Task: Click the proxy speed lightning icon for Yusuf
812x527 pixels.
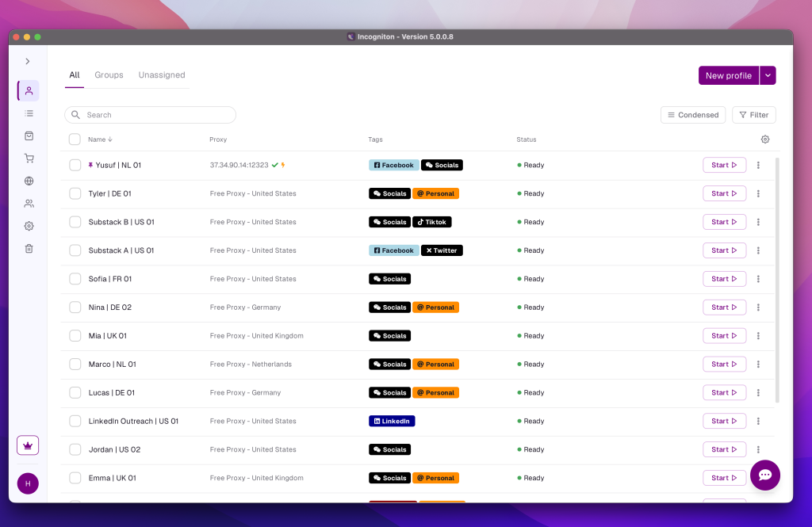Action: click(x=283, y=165)
